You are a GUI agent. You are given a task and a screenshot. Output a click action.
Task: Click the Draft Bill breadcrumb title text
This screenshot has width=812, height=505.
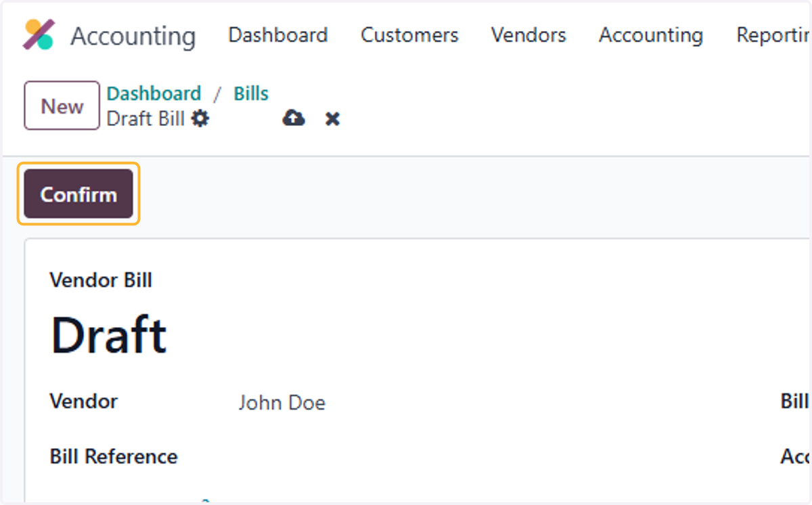tap(145, 119)
